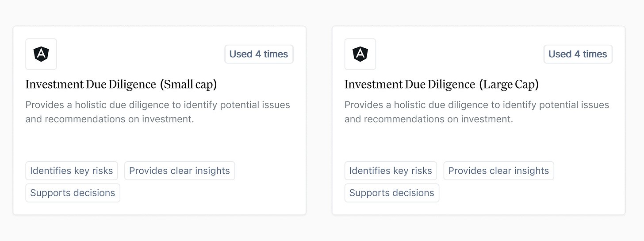Click the Small cap card description text

[157, 105]
